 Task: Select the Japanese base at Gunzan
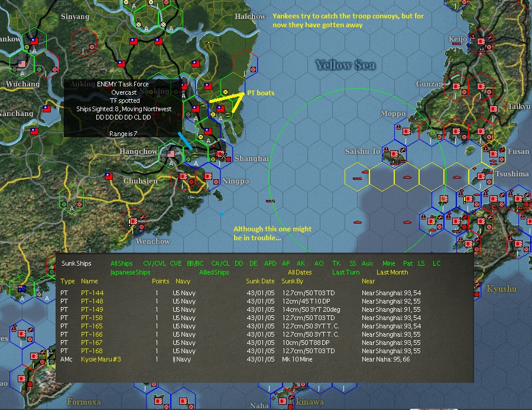[x=456, y=86]
